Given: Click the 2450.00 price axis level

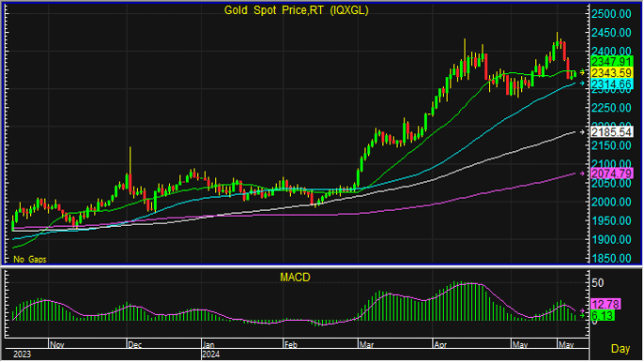Looking at the screenshot, I should click(611, 33).
